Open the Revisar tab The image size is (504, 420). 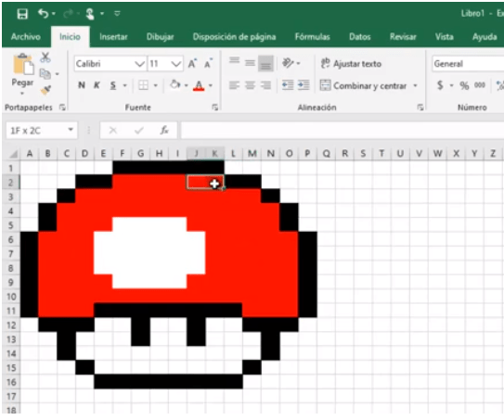click(403, 36)
